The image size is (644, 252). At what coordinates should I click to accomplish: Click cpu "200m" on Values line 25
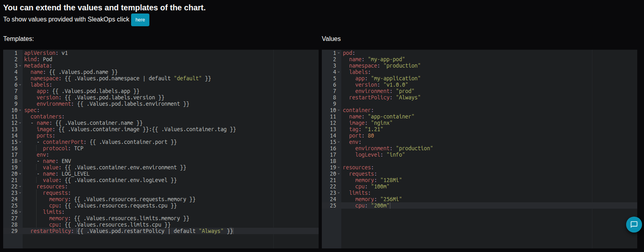click(x=372, y=205)
